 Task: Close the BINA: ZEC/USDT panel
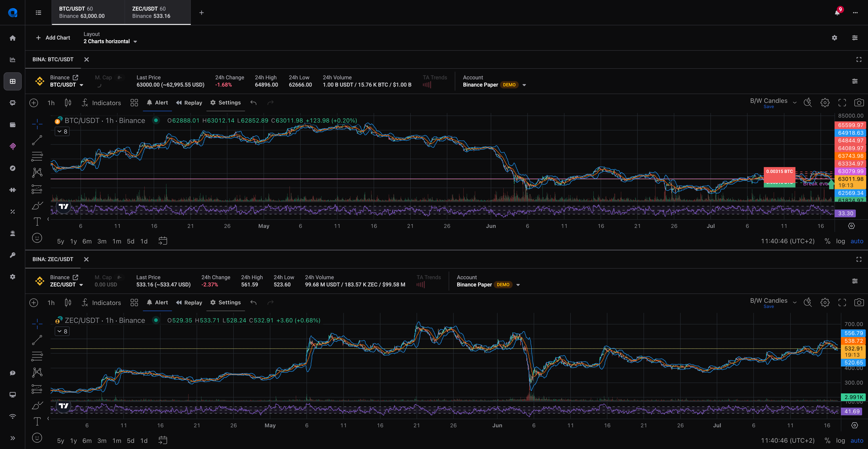(86, 259)
